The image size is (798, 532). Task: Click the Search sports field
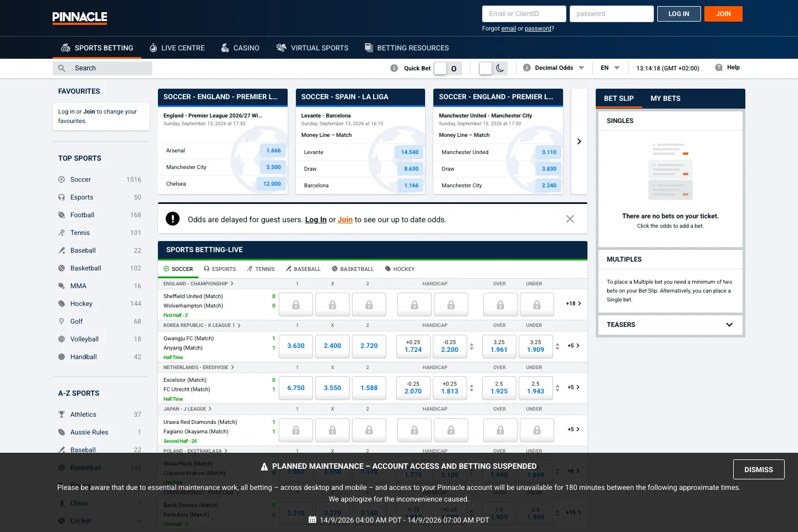pos(103,68)
